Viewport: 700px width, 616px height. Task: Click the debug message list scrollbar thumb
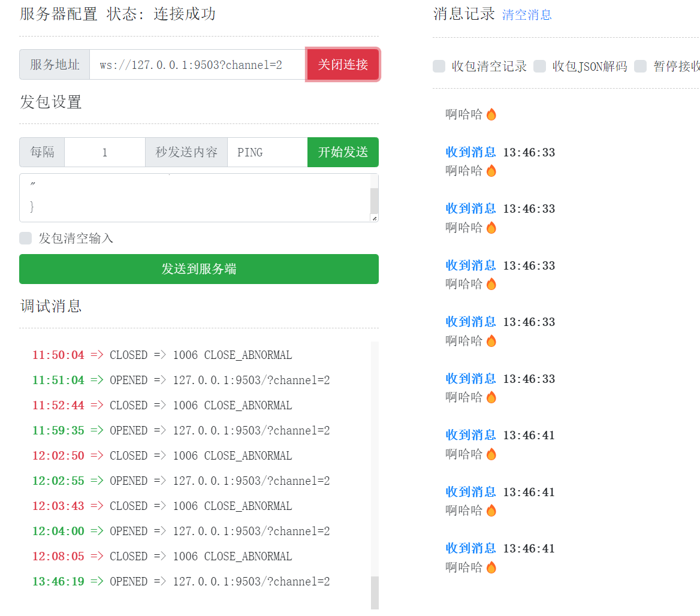tap(375, 593)
